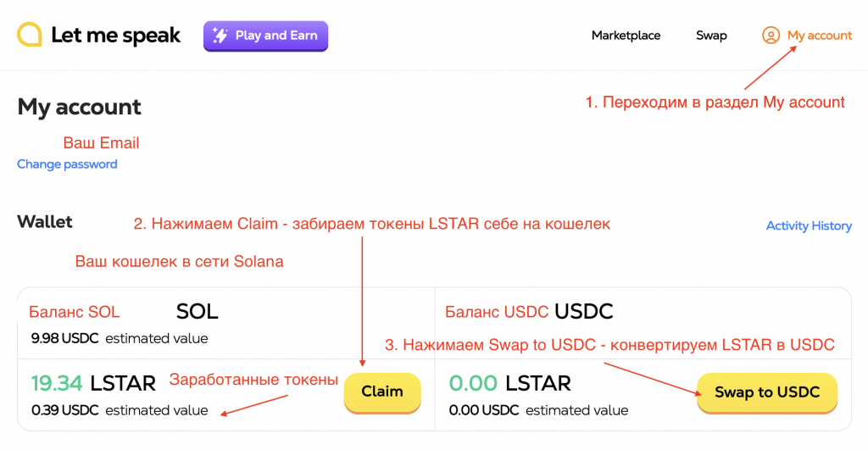Claim the earned LSTAR tokens
868x450 pixels.
click(382, 392)
